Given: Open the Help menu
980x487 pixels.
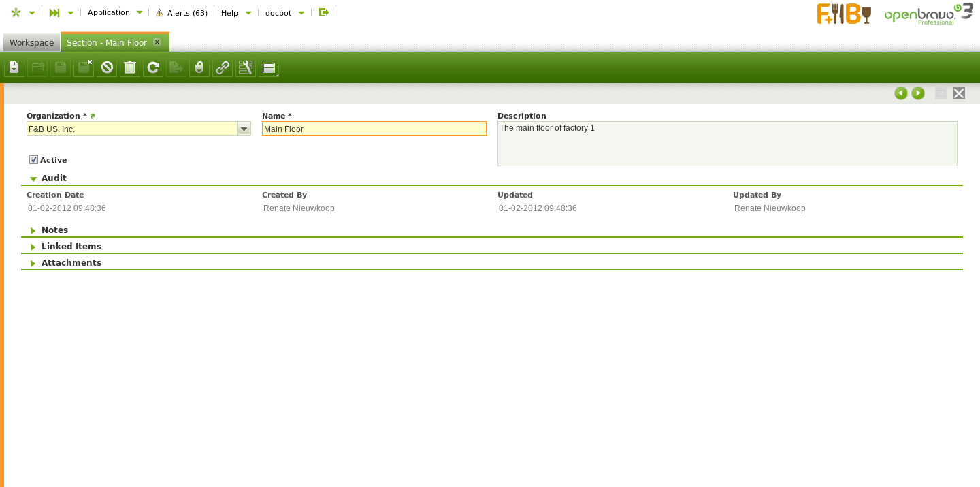Looking at the screenshot, I should (x=235, y=13).
